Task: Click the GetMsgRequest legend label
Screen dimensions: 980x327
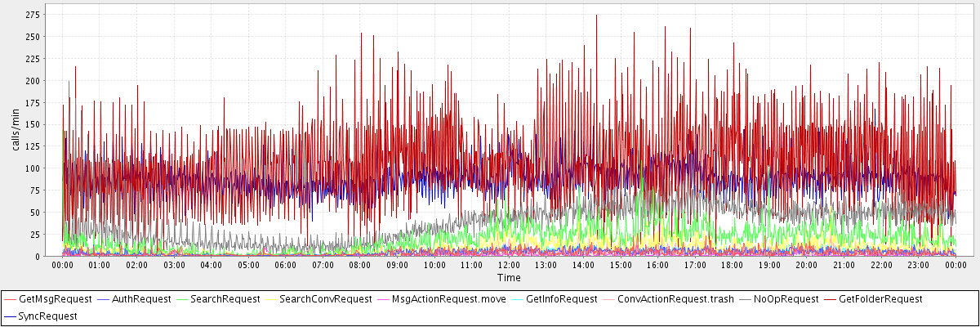Action: [56, 299]
